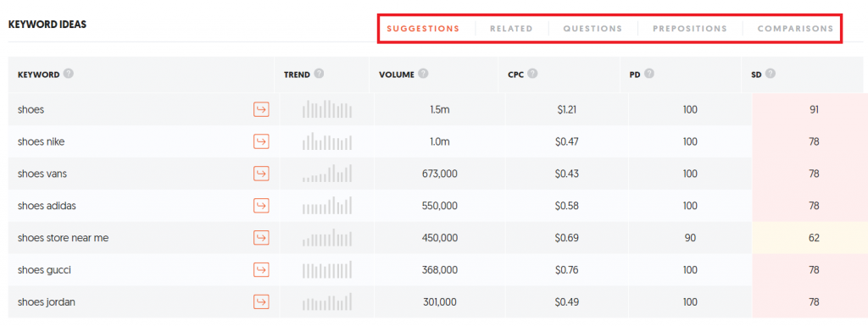Screen dimensions: 868x326
Task: Switch to the Comparisons tab
Action: [x=795, y=29]
